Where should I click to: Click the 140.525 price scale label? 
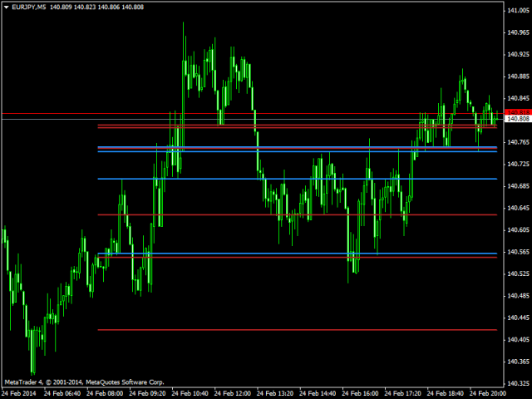pyautogui.click(x=518, y=273)
